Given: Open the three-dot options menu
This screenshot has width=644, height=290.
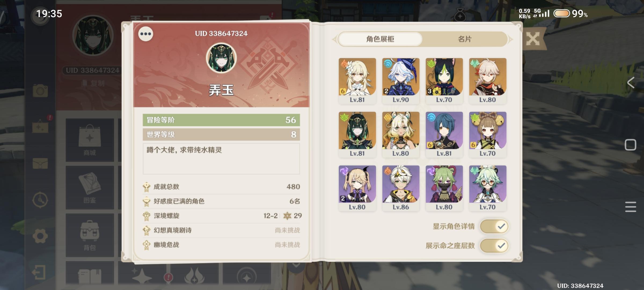Looking at the screenshot, I should (x=146, y=34).
